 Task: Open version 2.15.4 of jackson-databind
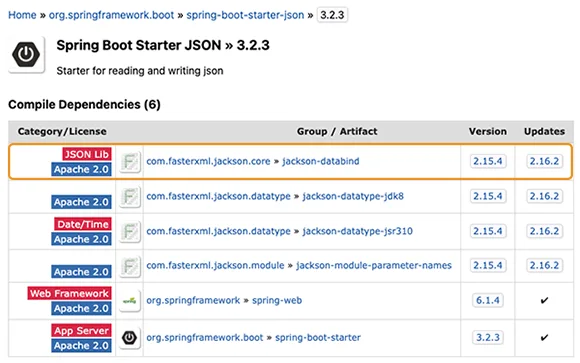[x=488, y=161]
